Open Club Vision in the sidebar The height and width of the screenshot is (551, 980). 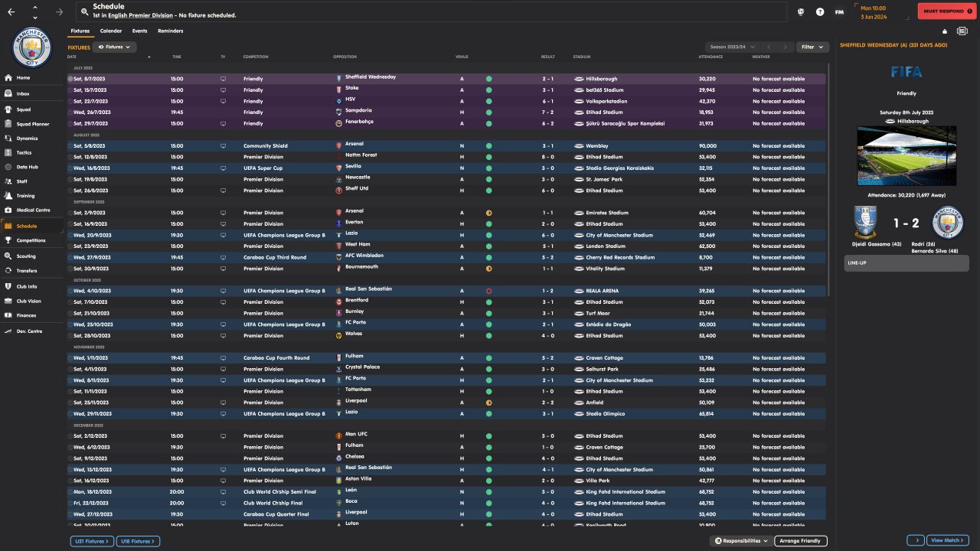(32, 301)
